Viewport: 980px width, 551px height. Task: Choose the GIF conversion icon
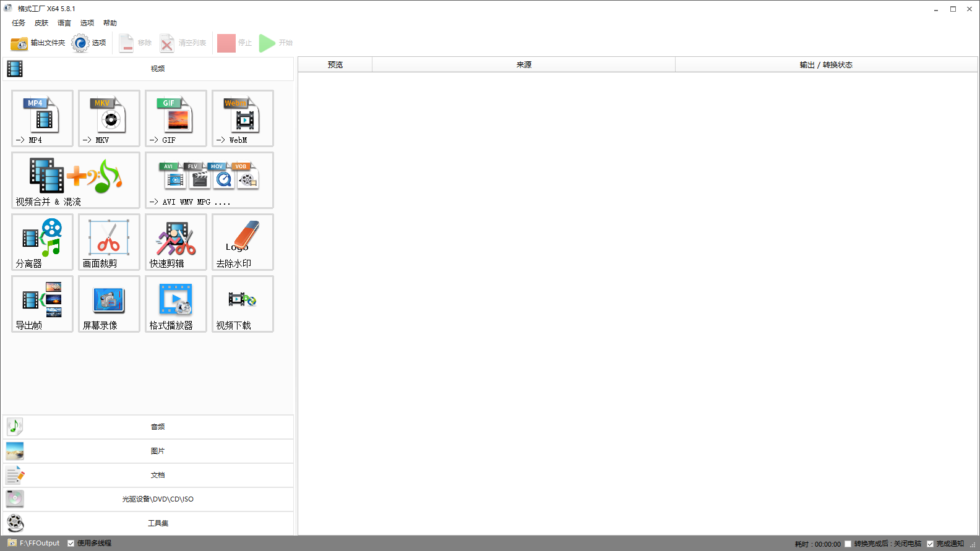176,118
